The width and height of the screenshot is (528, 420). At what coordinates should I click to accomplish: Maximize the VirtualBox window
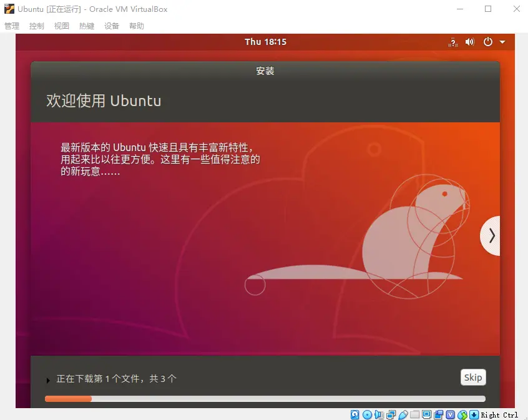[x=488, y=9]
